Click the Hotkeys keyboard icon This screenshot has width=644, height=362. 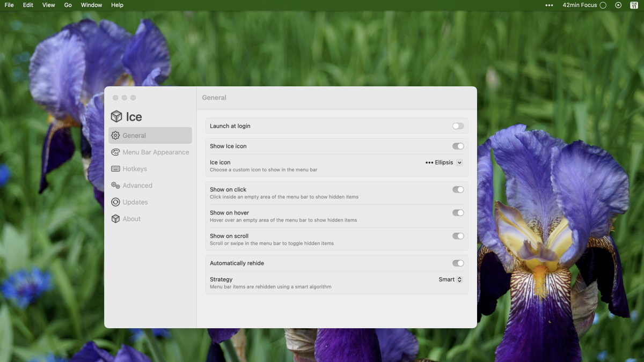click(115, 169)
